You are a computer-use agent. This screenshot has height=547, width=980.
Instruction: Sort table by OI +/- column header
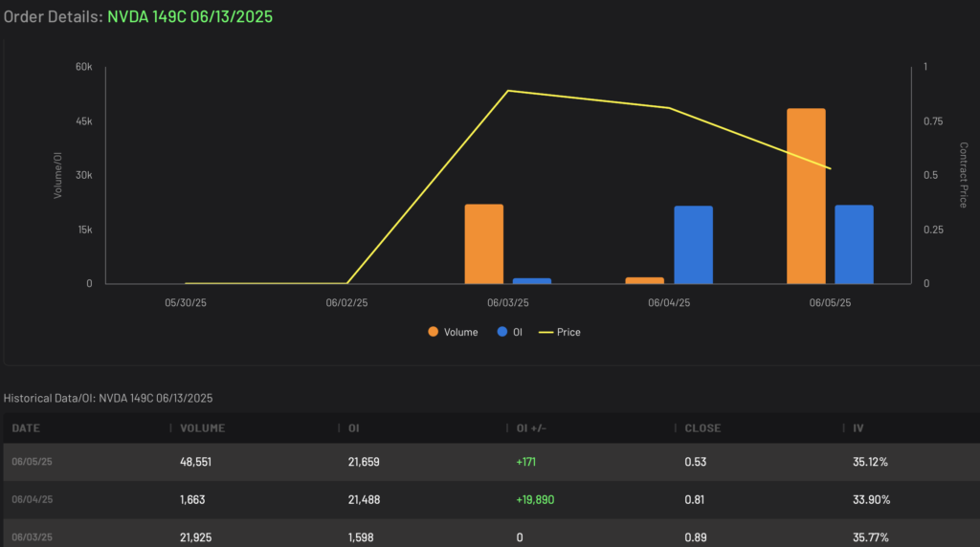click(531, 428)
